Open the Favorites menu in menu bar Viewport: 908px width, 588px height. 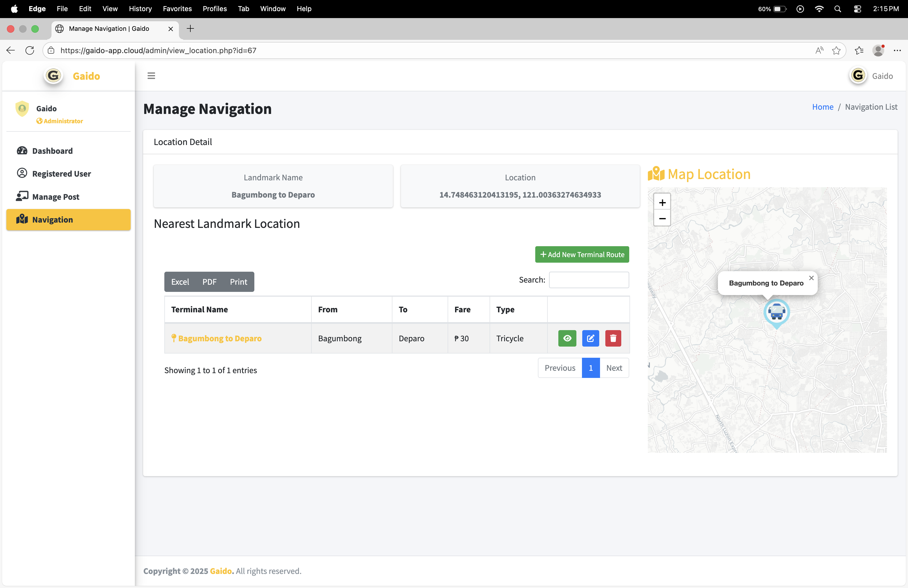[x=177, y=8]
